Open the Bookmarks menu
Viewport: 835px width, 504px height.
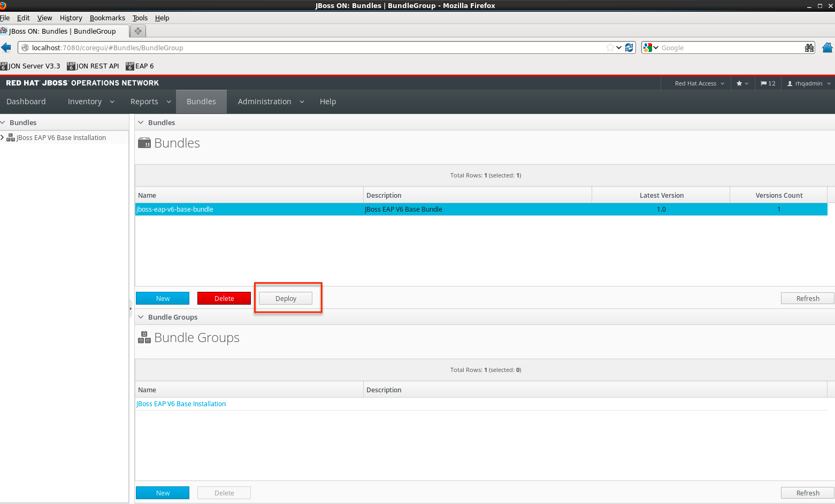pyautogui.click(x=107, y=18)
